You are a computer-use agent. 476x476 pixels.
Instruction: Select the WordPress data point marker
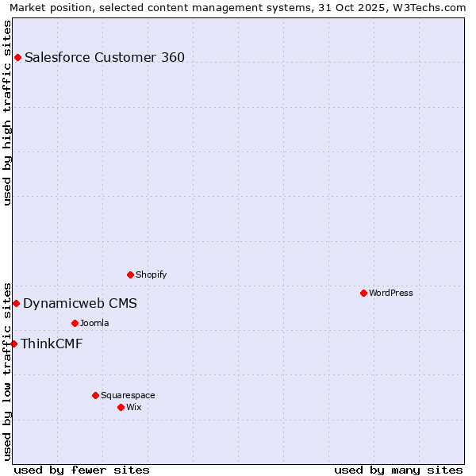point(363,293)
